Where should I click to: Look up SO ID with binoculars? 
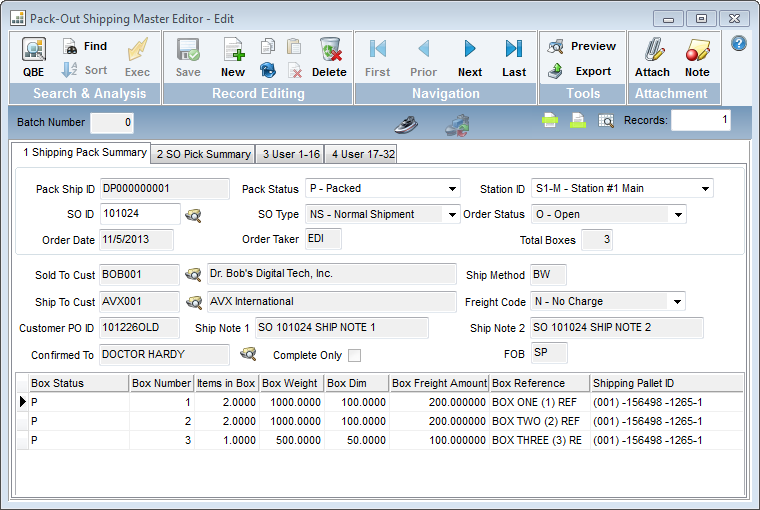[193, 215]
